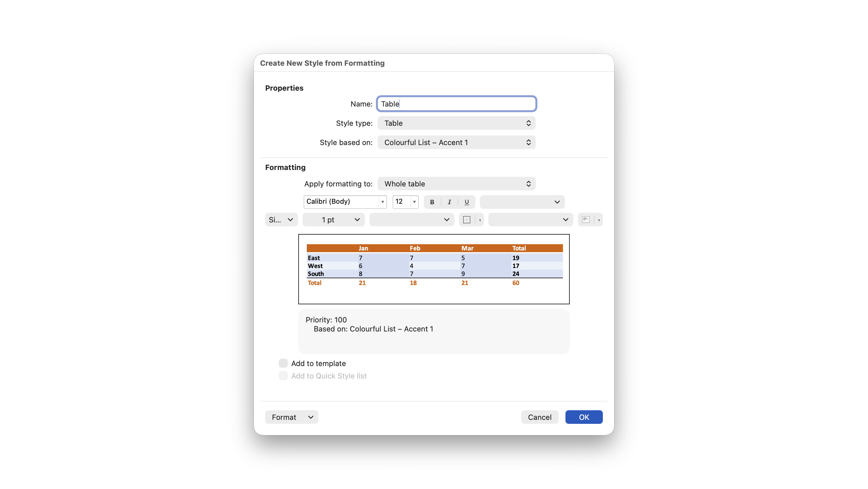Toggle underline formatting button
Viewport: 868px width, 489px height.
[467, 202]
